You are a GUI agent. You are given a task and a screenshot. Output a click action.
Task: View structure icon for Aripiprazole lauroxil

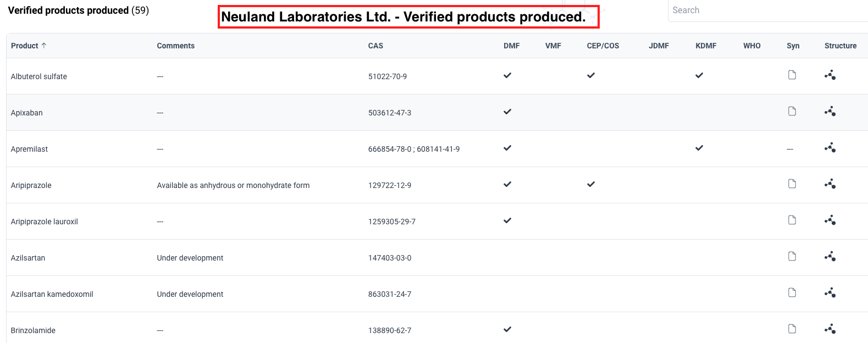[830, 220]
